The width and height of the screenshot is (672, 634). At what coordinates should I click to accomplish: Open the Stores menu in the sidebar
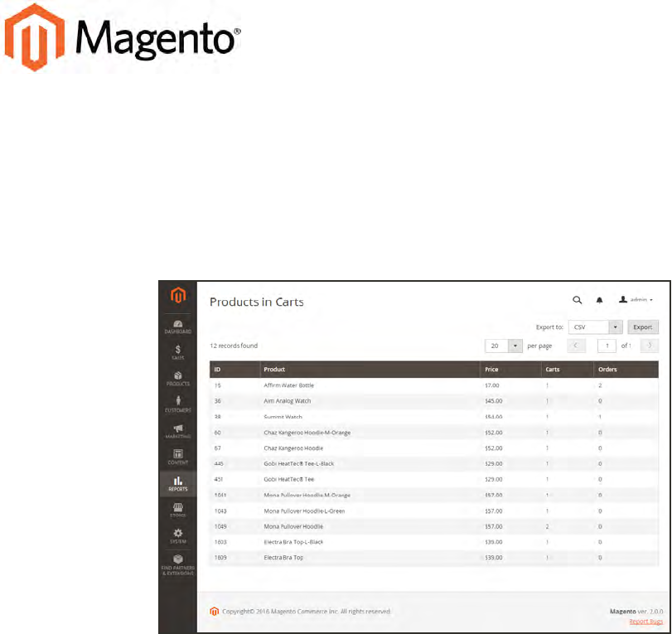[x=178, y=511]
